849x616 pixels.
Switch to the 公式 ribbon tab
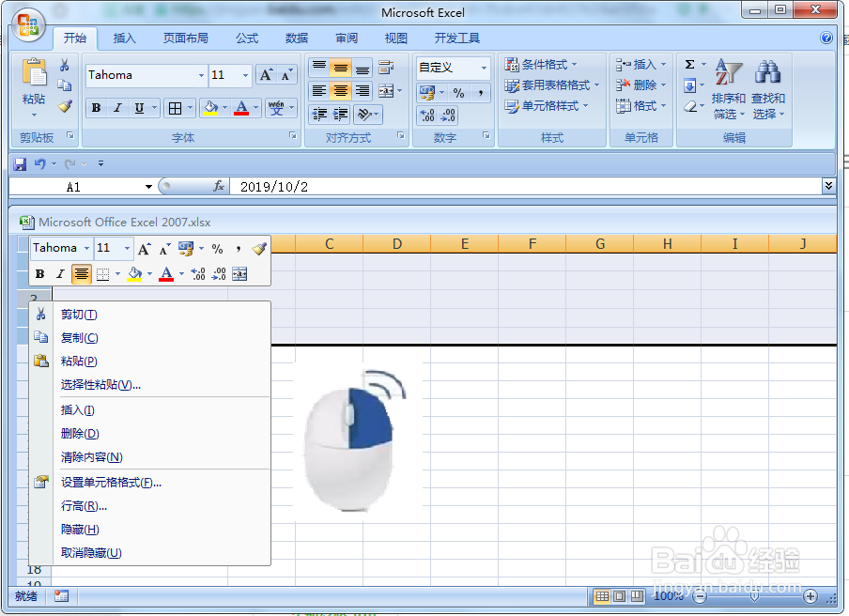tap(247, 38)
